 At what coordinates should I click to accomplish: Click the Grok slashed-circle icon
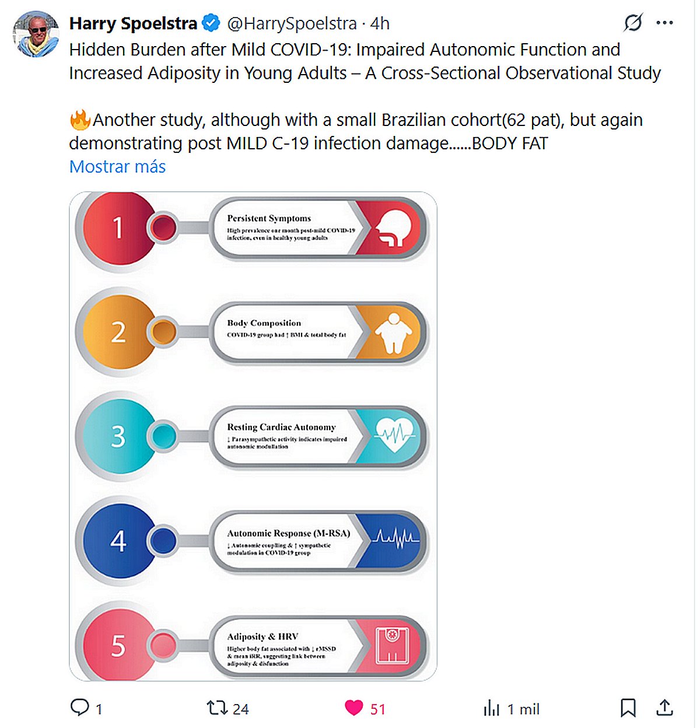pyautogui.click(x=633, y=23)
